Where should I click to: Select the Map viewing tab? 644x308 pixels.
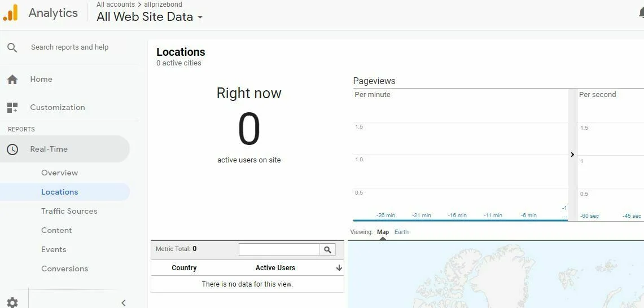click(383, 232)
